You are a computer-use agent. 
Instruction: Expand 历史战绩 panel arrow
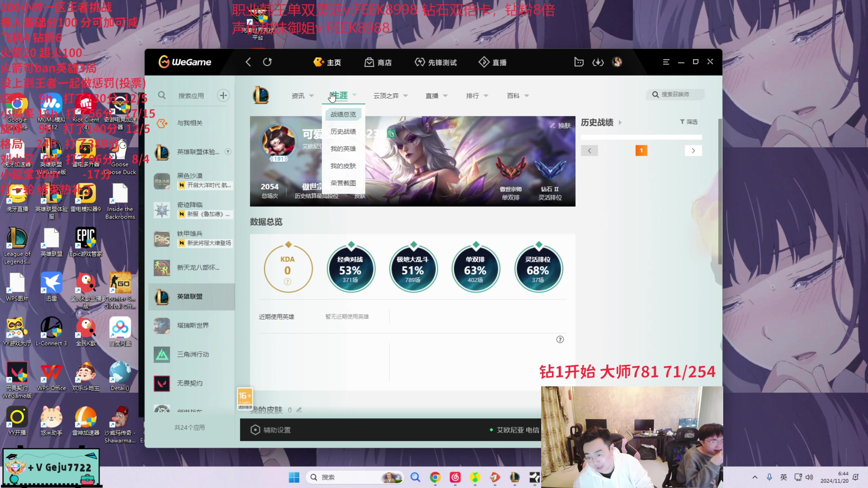coord(620,122)
